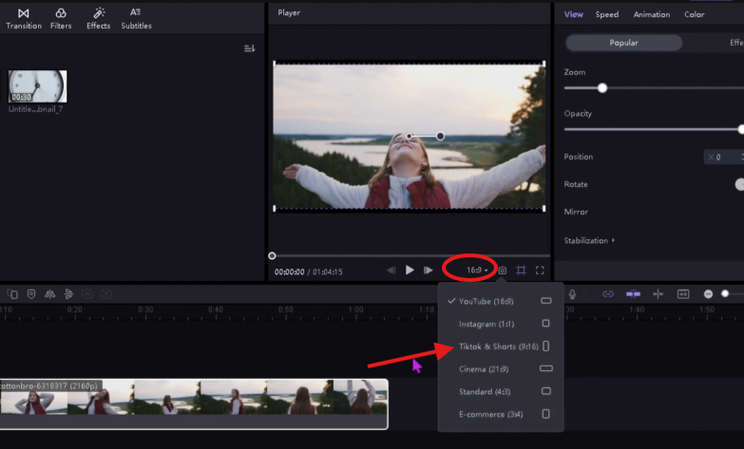This screenshot has height=449, width=744.
Task: Switch to the Speed tab
Action: [x=607, y=14]
